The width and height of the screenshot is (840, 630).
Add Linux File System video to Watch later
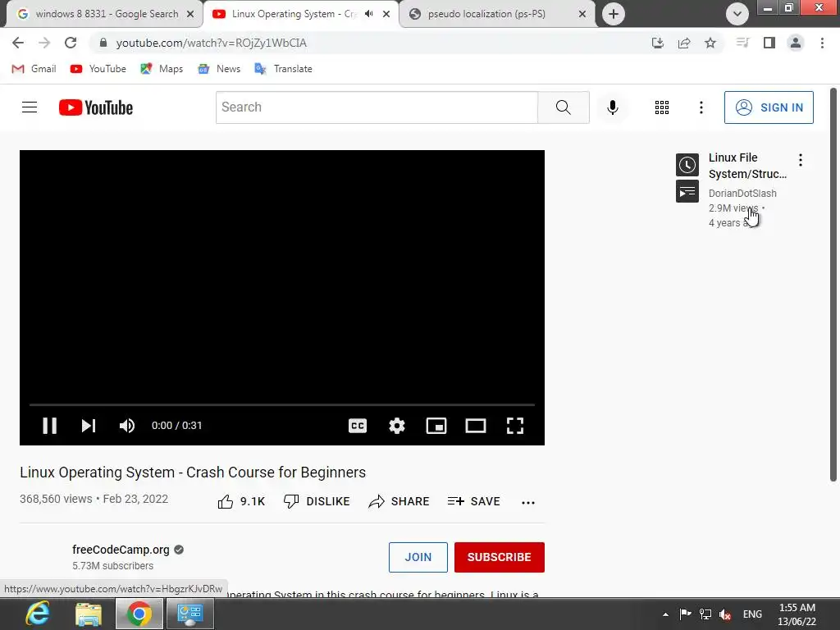click(x=687, y=165)
